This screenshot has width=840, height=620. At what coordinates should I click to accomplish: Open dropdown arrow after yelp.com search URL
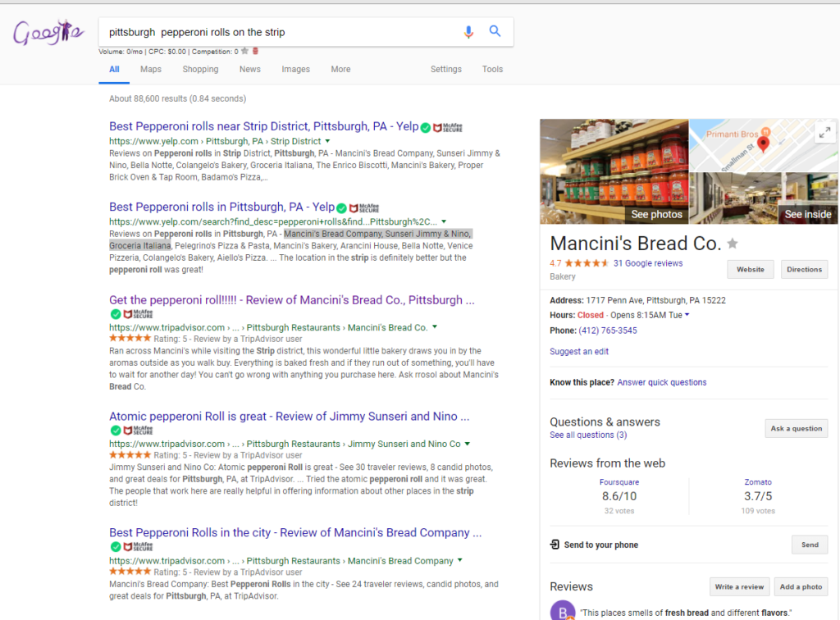pyautogui.click(x=444, y=221)
